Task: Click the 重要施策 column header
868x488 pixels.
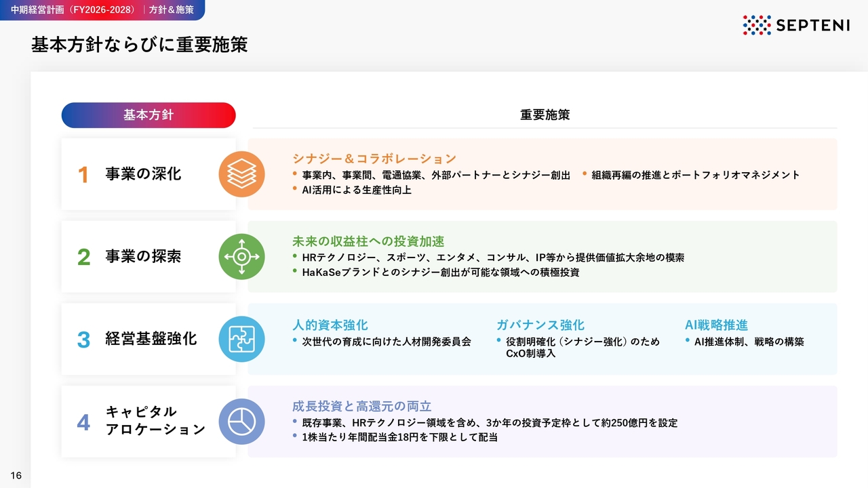Action: point(545,115)
